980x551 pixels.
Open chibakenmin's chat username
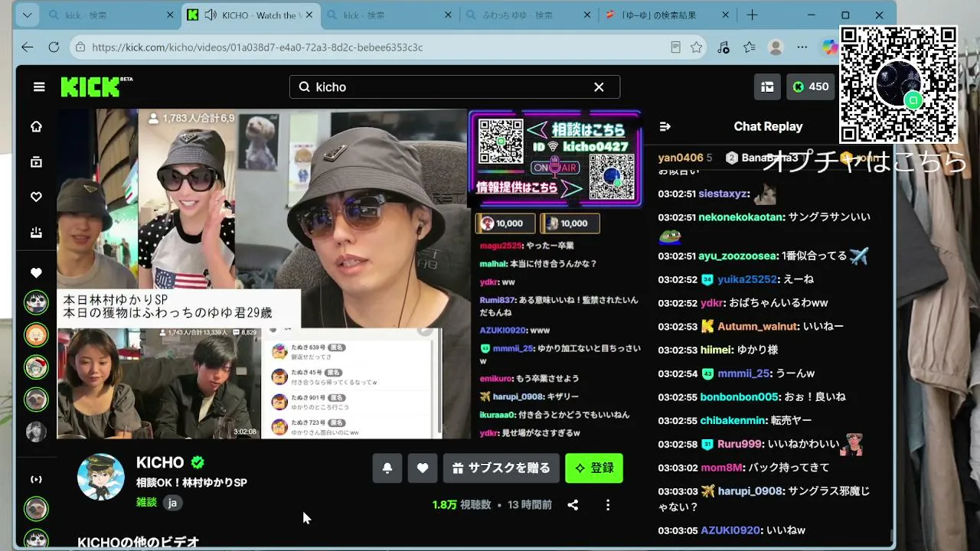[732, 421]
